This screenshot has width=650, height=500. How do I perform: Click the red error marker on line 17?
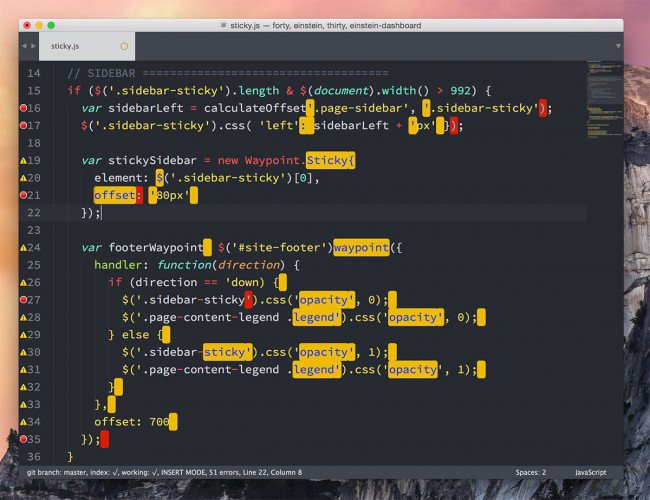pos(23,125)
